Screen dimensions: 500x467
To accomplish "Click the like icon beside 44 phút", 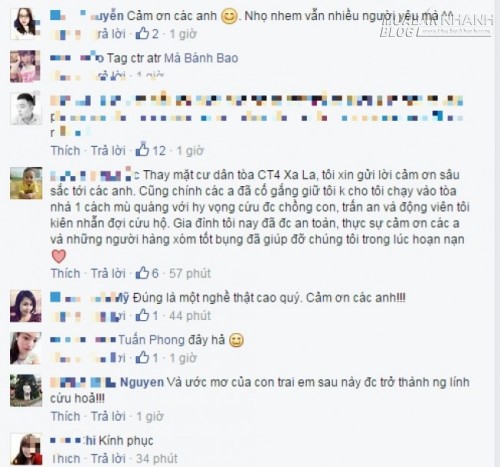I will coord(142,315).
